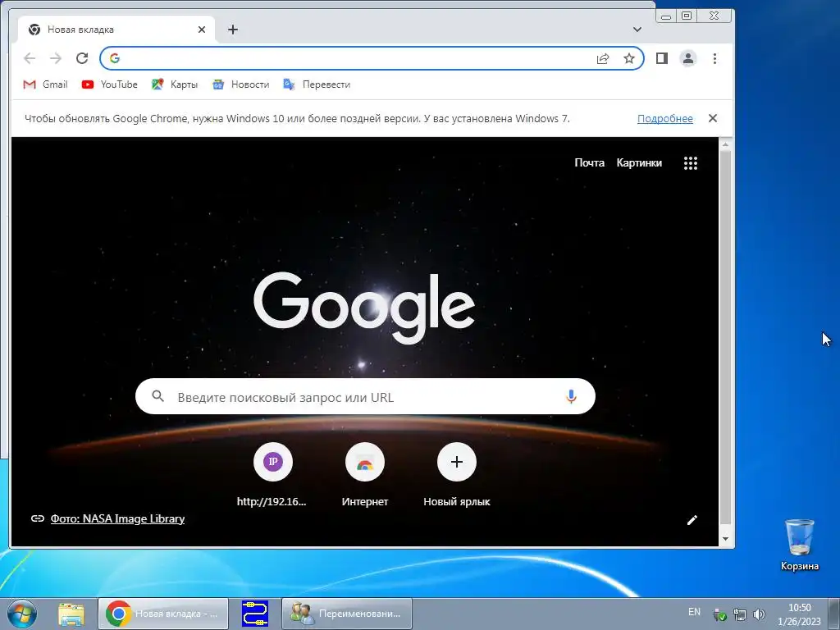This screenshot has width=840, height=630.
Task: Switch to Chrome taskbar button
Action: [163, 614]
